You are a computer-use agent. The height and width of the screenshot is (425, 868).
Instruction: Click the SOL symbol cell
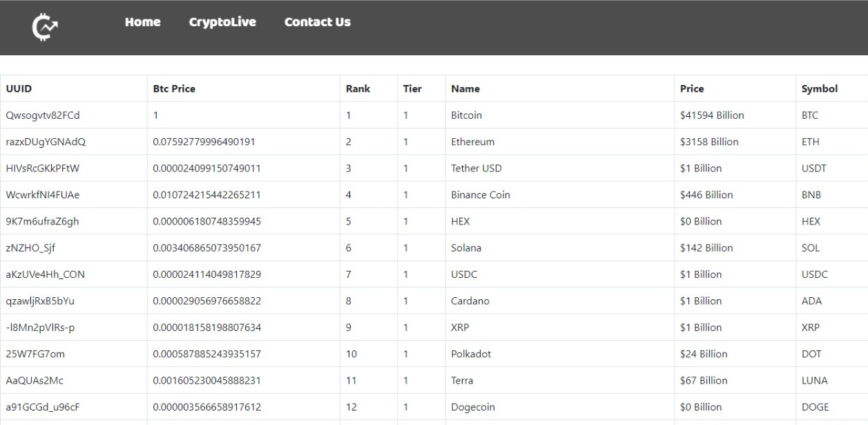click(x=832, y=248)
